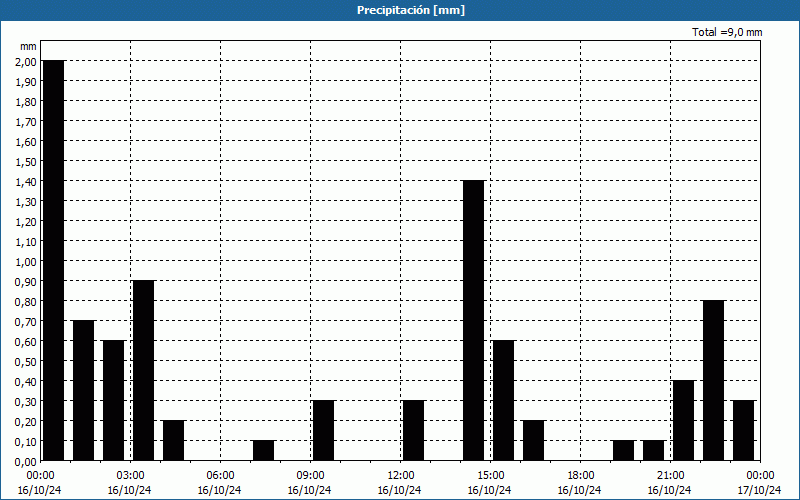The height and width of the screenshot is (500, 800).
Task: Click the 1,00 y-axis label
Action: (27, 261)
